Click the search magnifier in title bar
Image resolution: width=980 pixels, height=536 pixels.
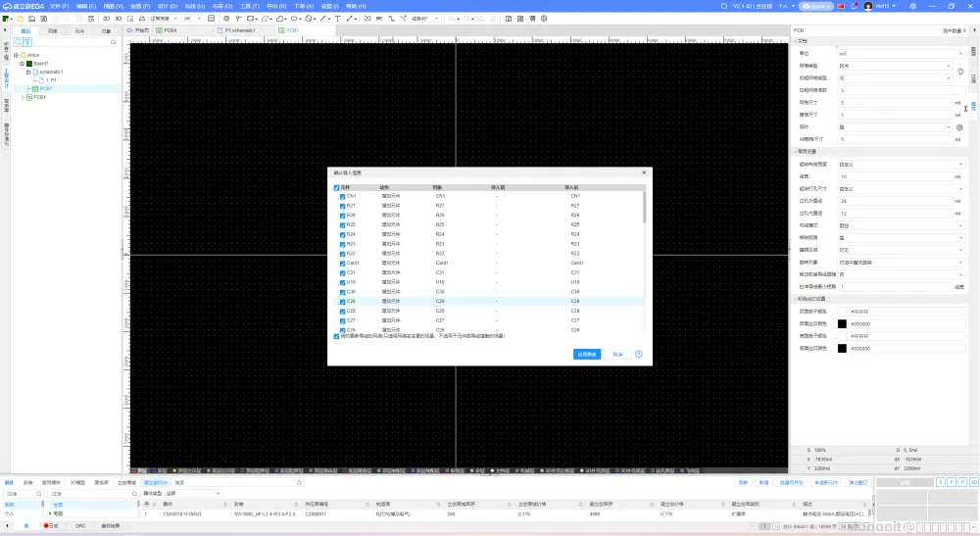coord(724,6)
